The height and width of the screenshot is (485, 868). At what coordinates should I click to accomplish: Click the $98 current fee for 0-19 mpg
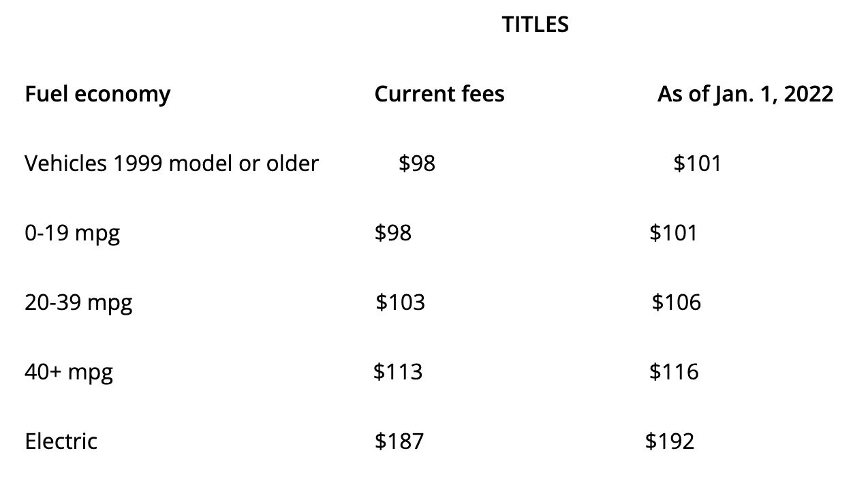tap(393, 234)
